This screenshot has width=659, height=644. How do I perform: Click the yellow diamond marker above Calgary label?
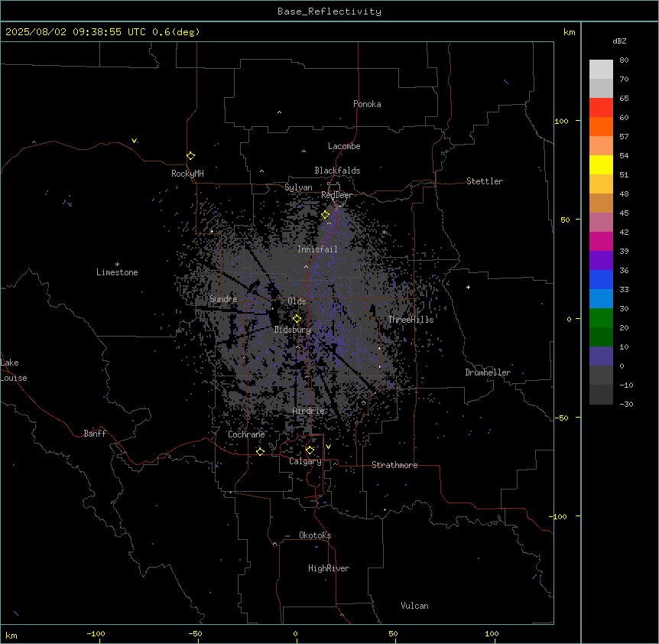click(310, 450)
